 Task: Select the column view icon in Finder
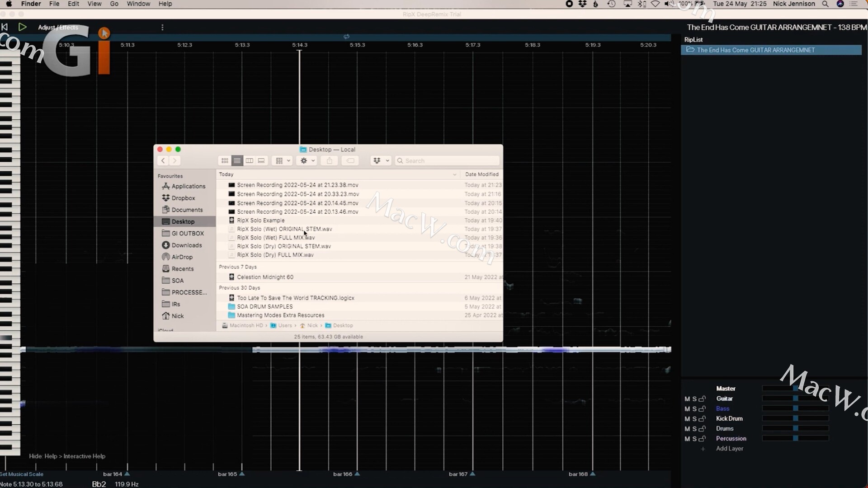pos(249,161)
